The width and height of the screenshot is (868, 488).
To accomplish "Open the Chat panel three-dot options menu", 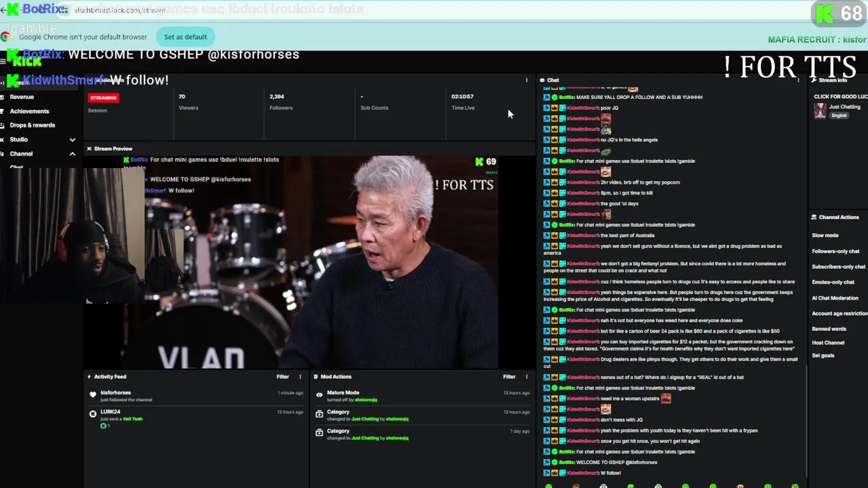I will coord(798,80).
